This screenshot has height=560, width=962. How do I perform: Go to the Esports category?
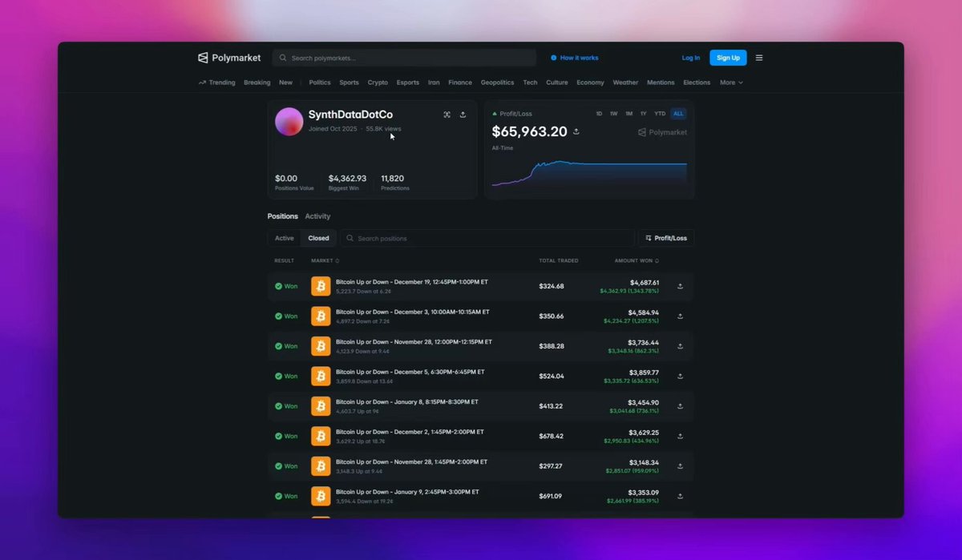click(x=408, y=83)
